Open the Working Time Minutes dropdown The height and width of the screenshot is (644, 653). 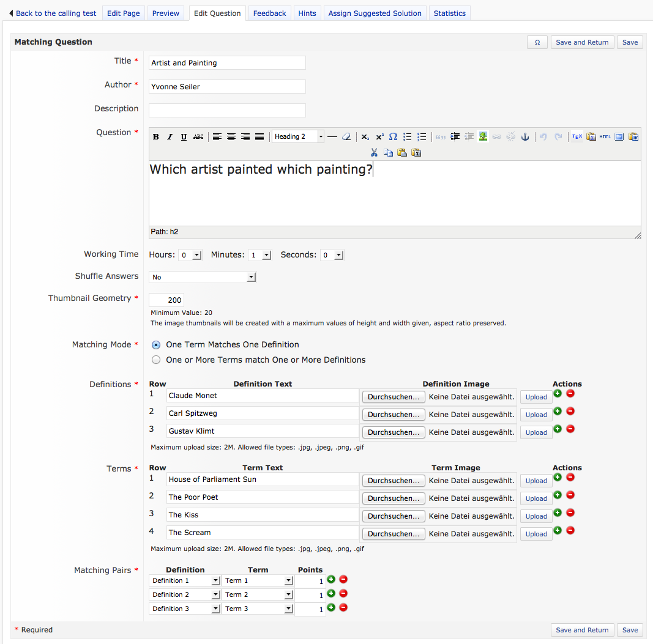[x=260, y=256]
